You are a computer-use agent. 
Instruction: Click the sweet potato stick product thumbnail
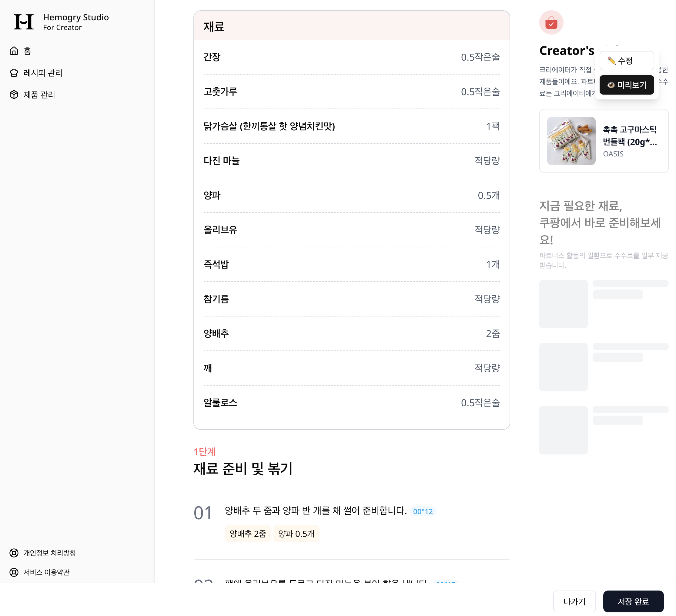[x=571, y=141]
